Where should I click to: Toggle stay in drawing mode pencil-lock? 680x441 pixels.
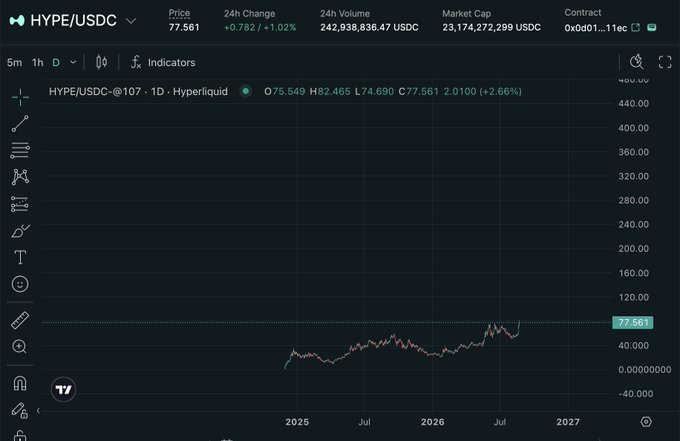pos(20,410)
